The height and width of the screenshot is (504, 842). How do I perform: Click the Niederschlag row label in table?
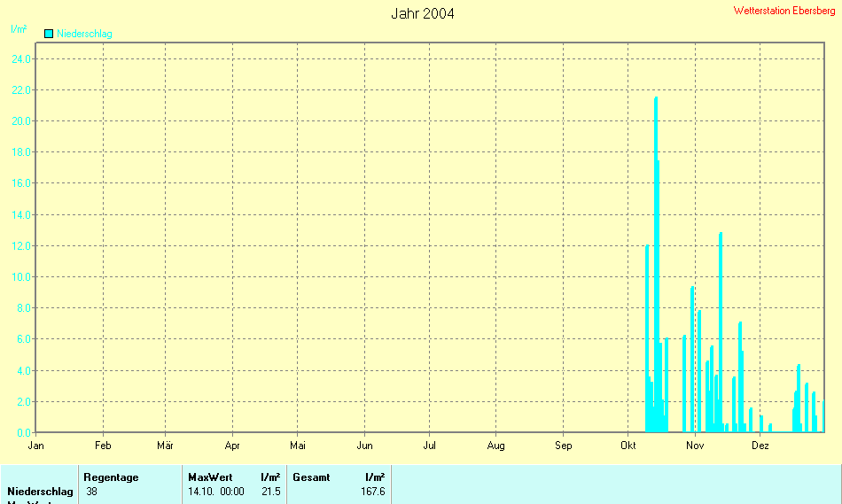40,492
